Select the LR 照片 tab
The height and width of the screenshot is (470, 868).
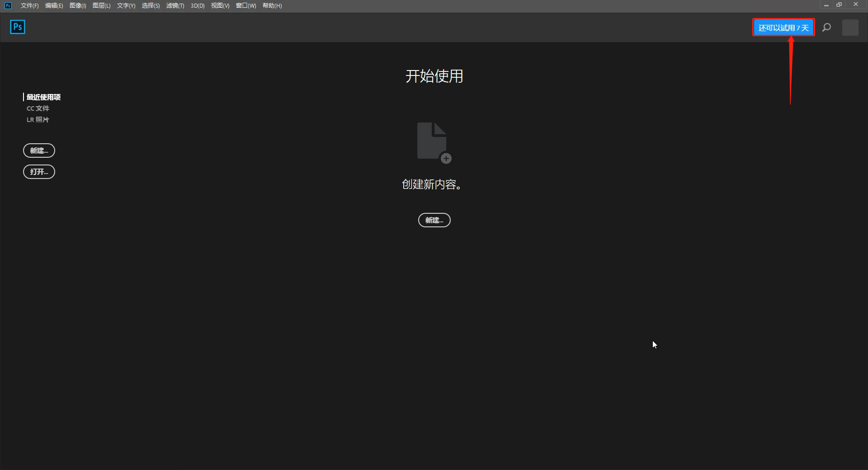pyautogui.click(x=38, y=120)
